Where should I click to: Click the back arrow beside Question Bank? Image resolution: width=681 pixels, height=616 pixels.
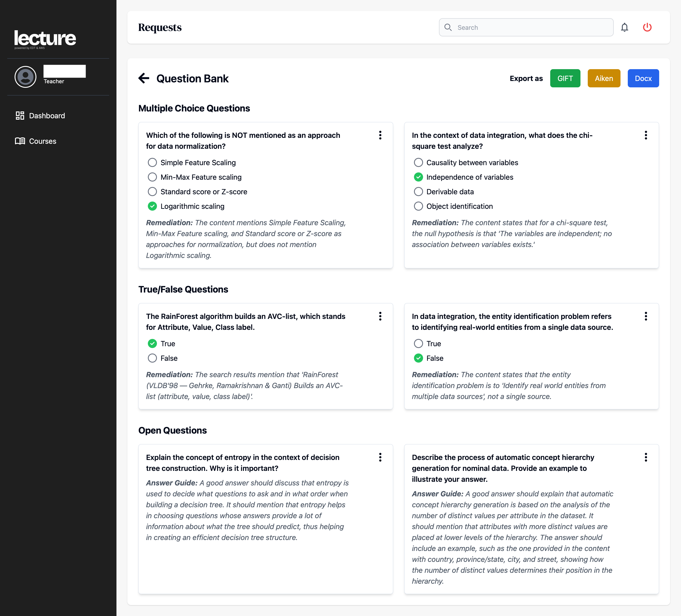pyautogui.click(x=144, y=78)
